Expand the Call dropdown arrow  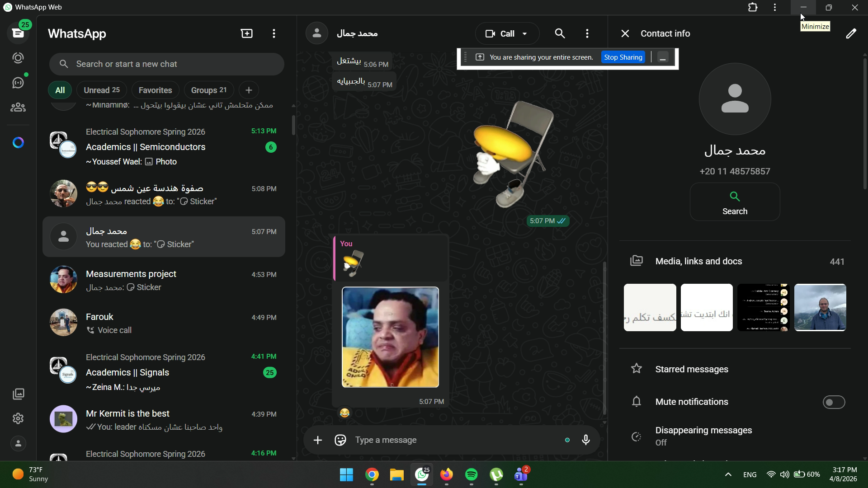(x=525, y=34)
